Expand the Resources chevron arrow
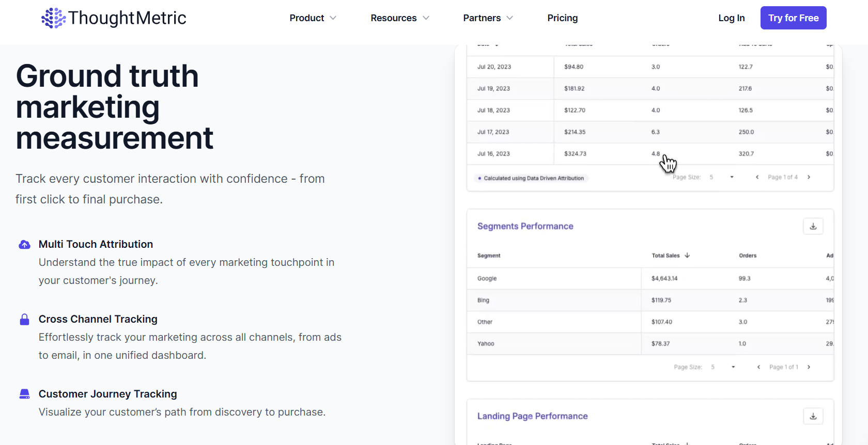Image resolution: width=868 pixels, height=445 pixels. coord(426,18)
